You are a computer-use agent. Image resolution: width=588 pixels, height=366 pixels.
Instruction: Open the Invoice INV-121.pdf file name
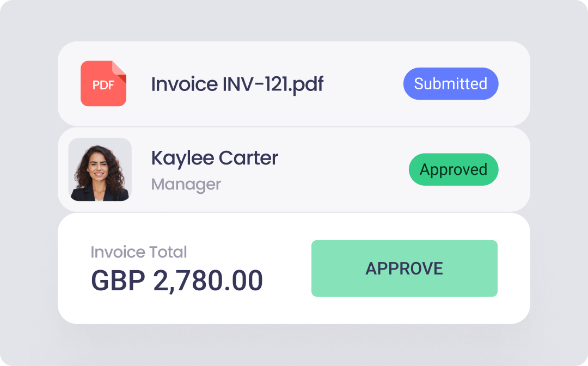tap(237, 84)
